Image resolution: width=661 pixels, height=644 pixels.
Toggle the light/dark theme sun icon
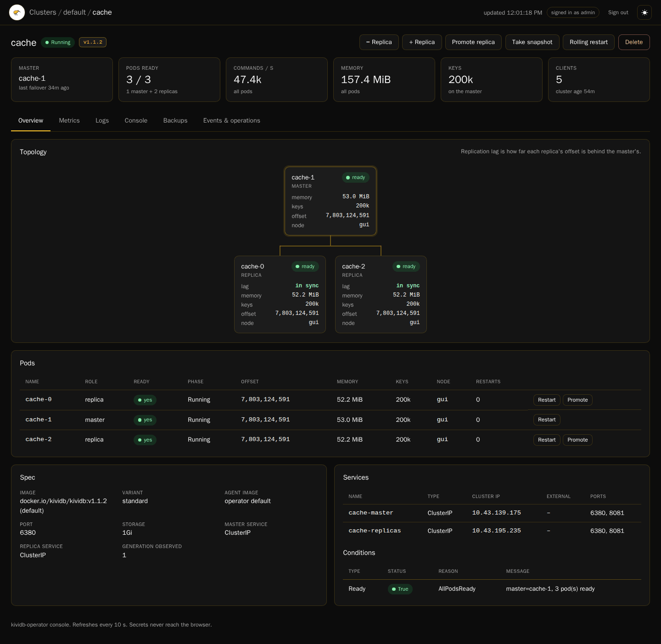click(x=644, y=12)
